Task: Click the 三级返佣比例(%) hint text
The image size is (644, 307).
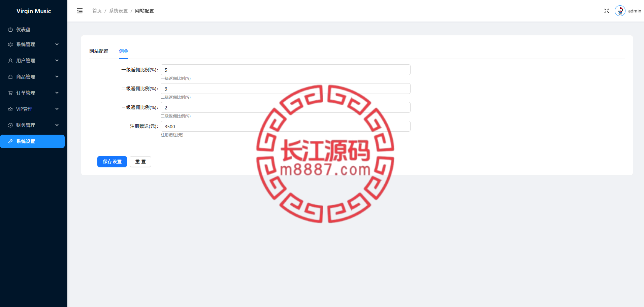Action: pyautogui.click(x=176, y=116)
